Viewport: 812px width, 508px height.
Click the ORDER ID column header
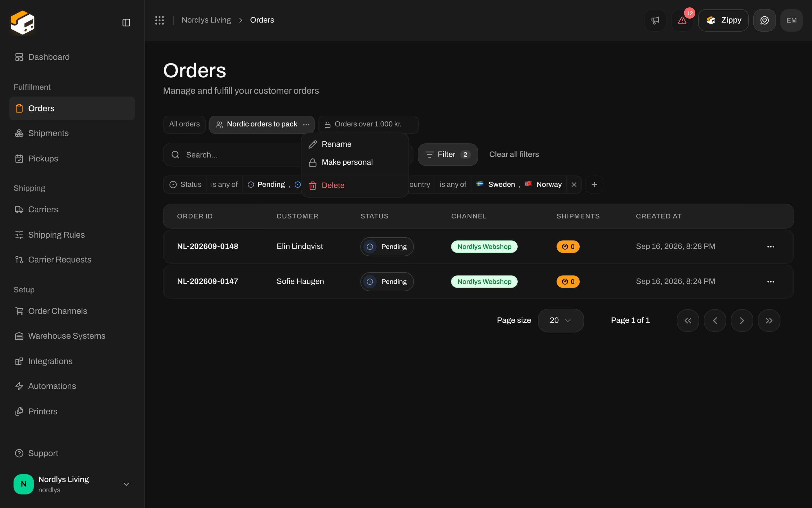point(195,216)
